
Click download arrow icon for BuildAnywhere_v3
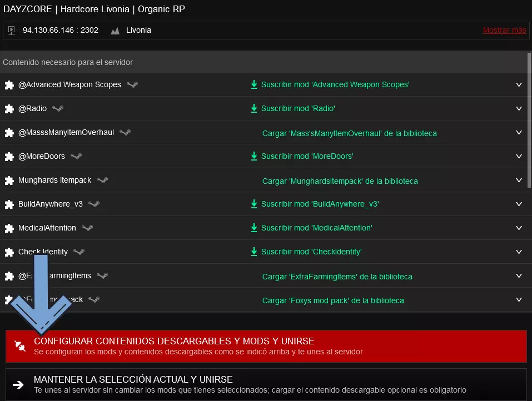(x=254, y=204)
